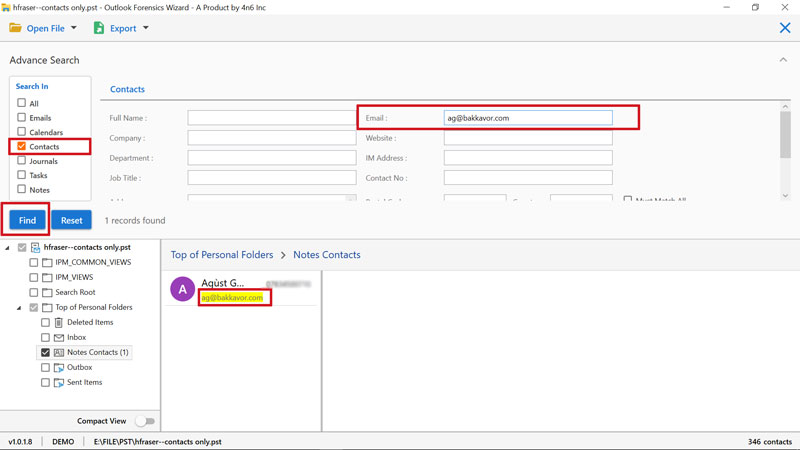Screen dimensions: 800x450
Task: Click the Department input field
Action: [x=271, y=158]
